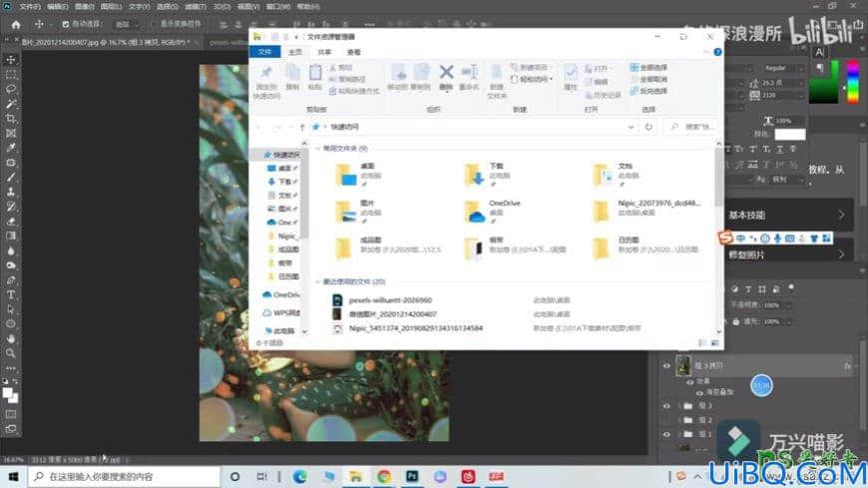Toggle the 显示变换控件 checkbox
The image size is (868, 488).
154,24
